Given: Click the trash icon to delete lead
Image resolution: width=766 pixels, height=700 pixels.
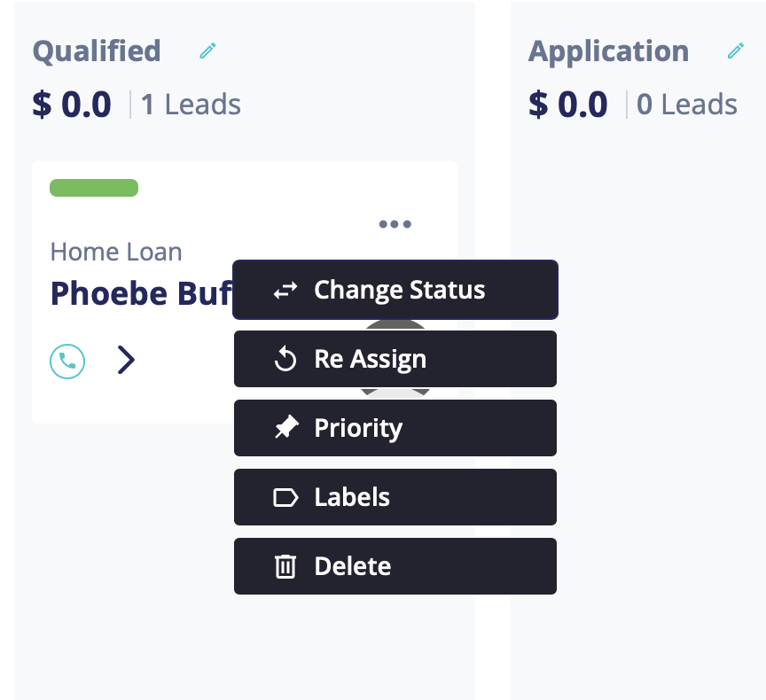Looking at the screenshot, I should point(285,566).
